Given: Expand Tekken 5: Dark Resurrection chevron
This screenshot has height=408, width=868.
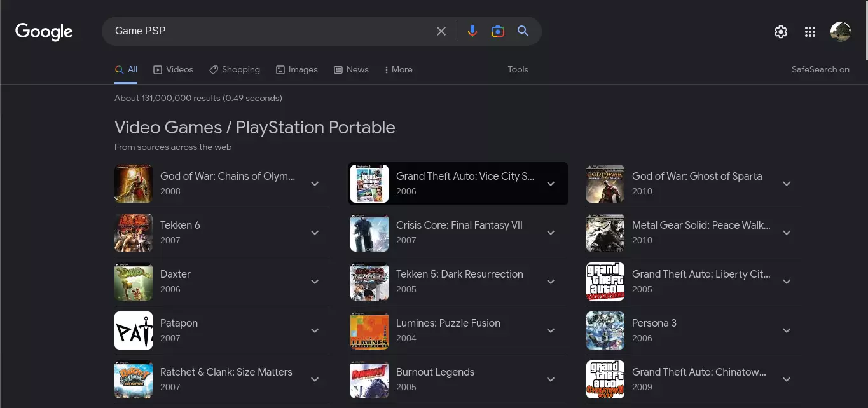Looking at the screenshot, I should coord(551,282).
